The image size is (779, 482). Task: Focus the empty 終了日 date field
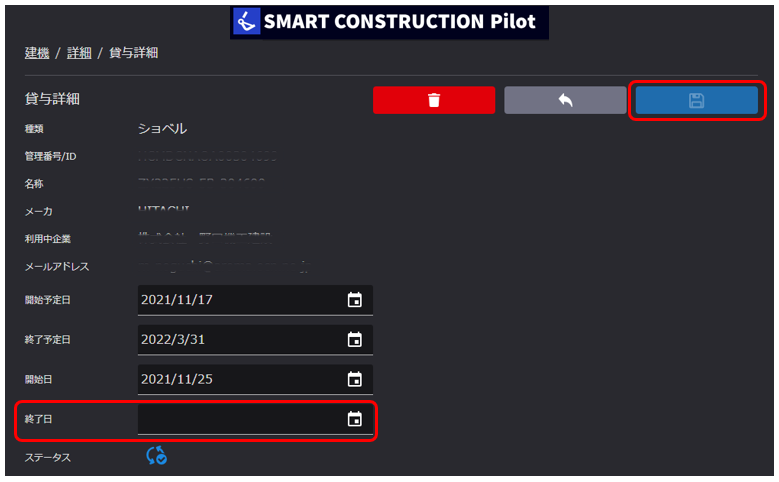255,419
